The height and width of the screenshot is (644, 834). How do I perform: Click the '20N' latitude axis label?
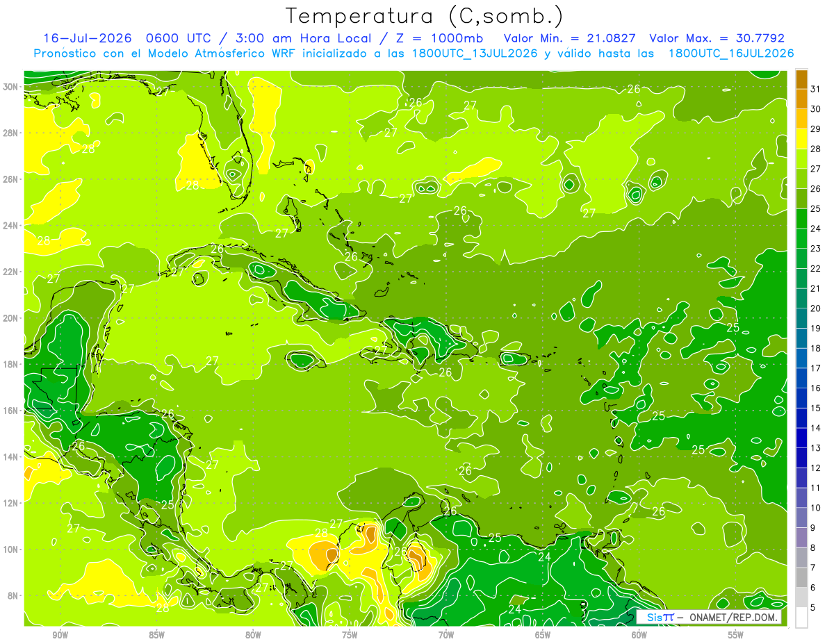pos(10,318)
